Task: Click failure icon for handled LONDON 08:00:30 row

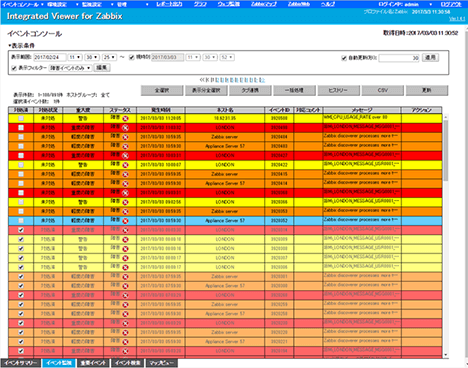Action: click(x=125, y=230)
